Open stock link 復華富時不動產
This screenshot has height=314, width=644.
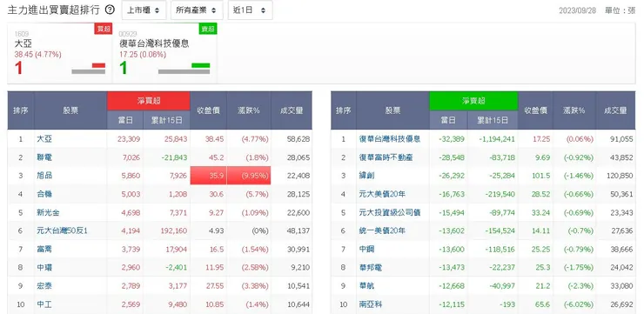[x=386, y=157]
